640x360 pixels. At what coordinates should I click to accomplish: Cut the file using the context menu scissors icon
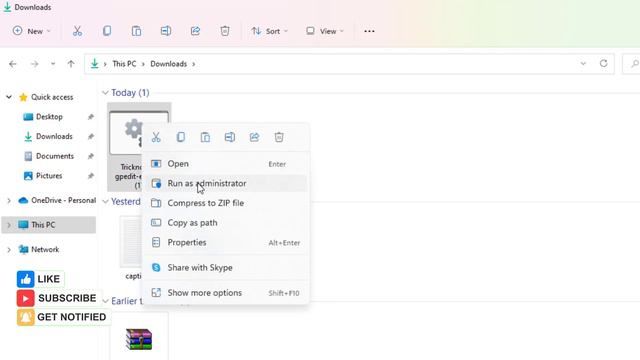point(156,137)
